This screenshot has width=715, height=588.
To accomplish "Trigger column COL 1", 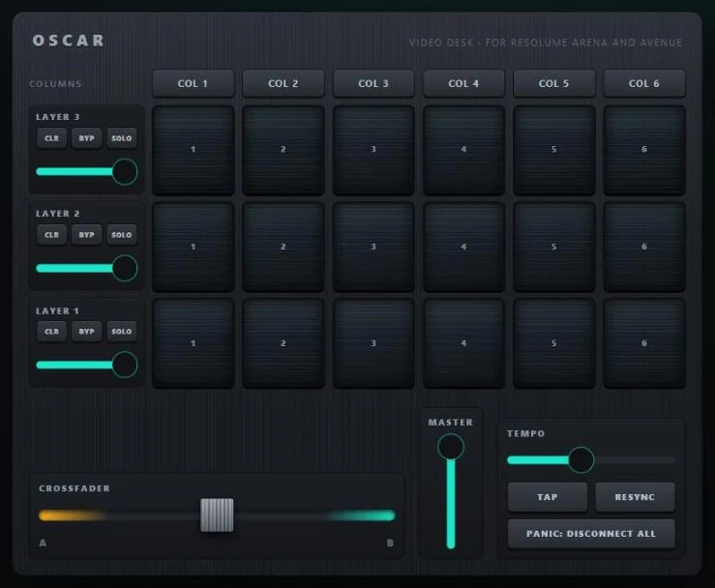I will pyautogui.click(x=193, y=83).
